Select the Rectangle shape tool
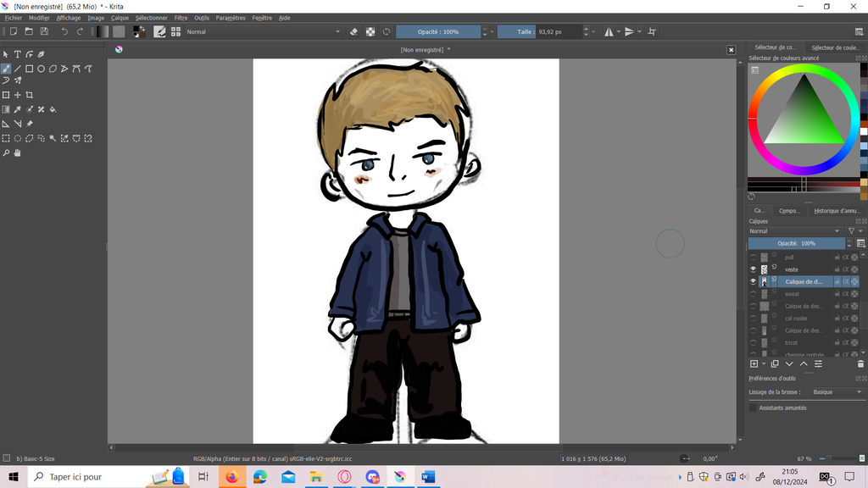 click(29, 69)
